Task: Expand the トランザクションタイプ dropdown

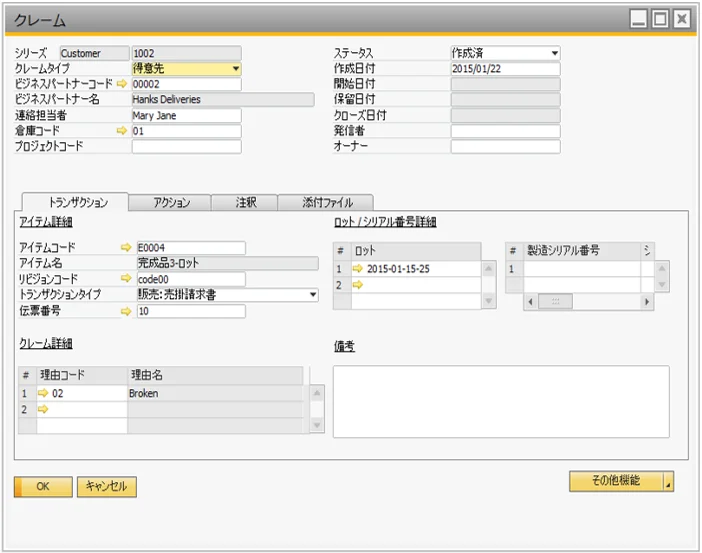Action: click(313, 295)
